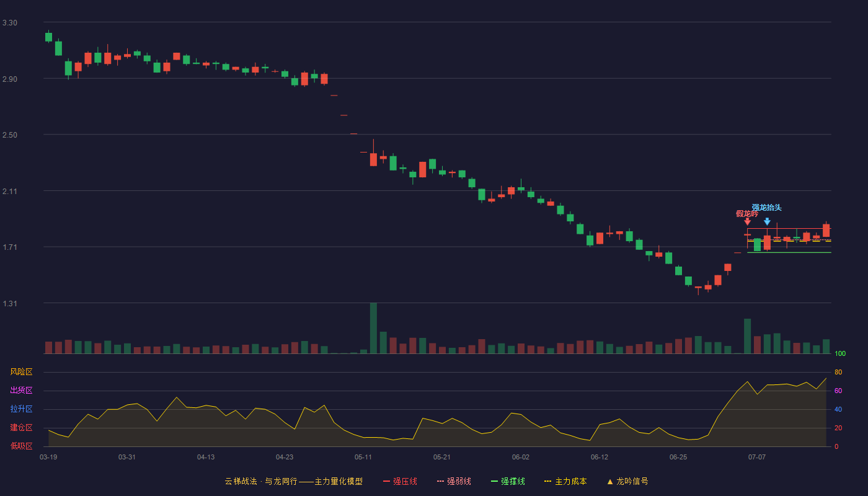The image size is (868, 496).
Task: Click the 05-11 date label
Action: (x=363, y=457)
